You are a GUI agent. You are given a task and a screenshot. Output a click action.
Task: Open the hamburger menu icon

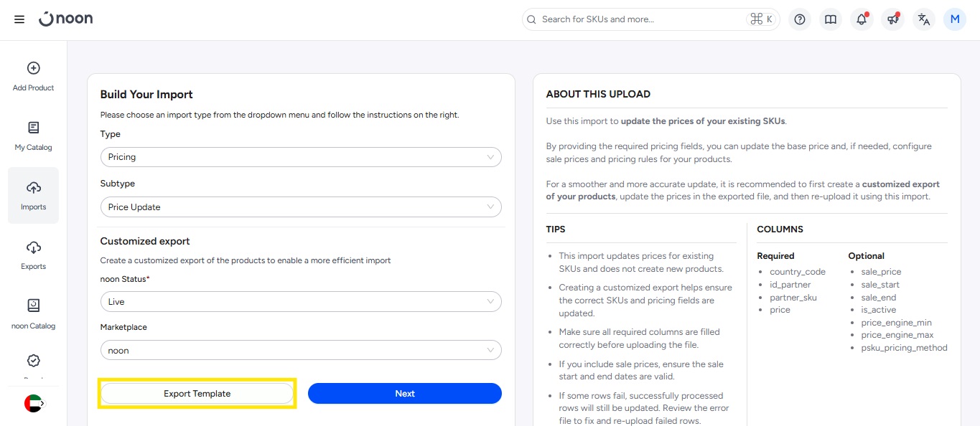(19, 19)
